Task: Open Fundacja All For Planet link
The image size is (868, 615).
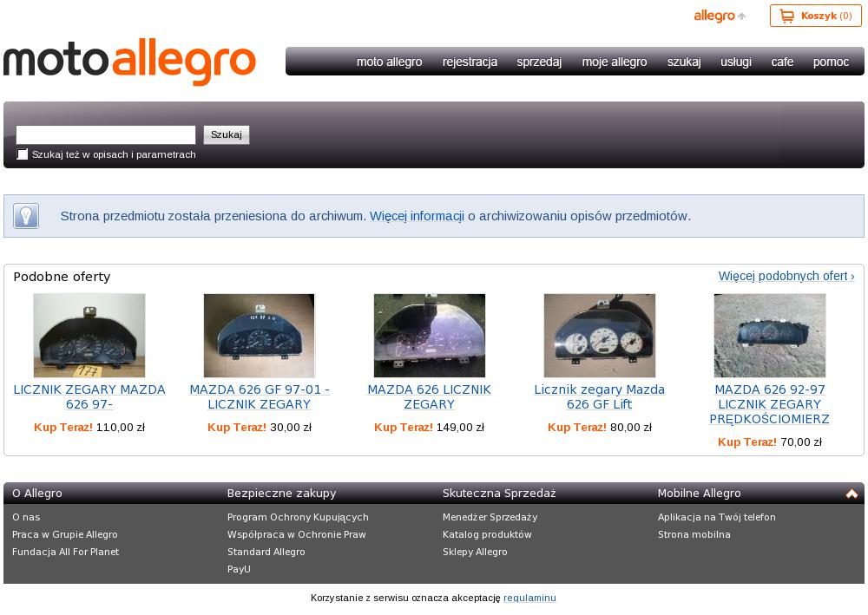Action: [65, 552]
